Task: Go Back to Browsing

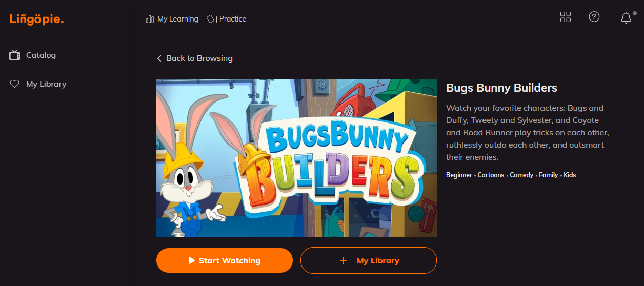Action: pyautogui.click(x=195, y=58)
